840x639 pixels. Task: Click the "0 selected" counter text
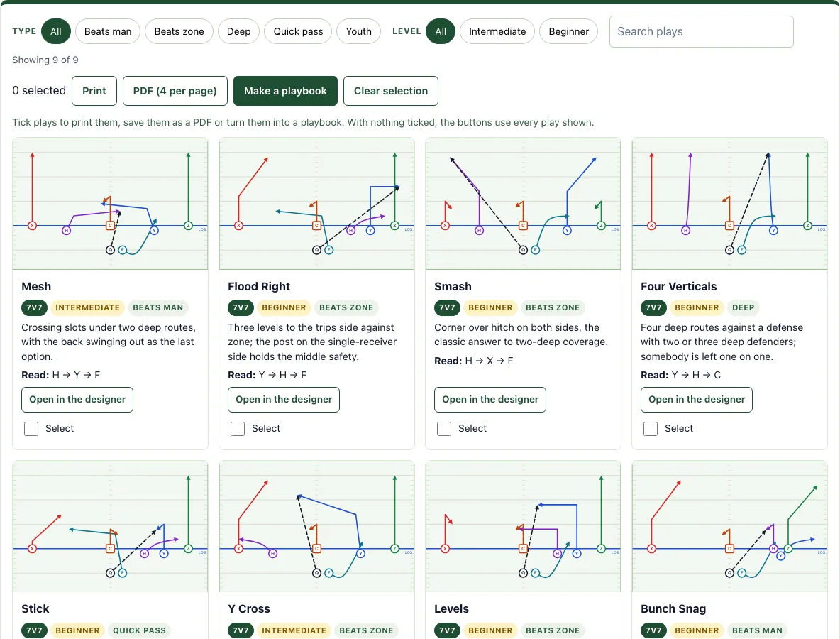point(39,91)
